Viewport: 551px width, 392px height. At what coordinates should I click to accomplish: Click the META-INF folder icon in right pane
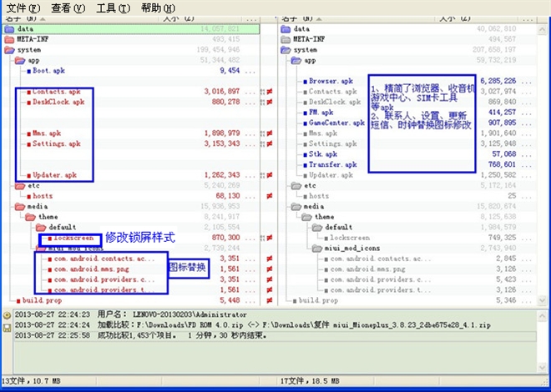[286, 39]
